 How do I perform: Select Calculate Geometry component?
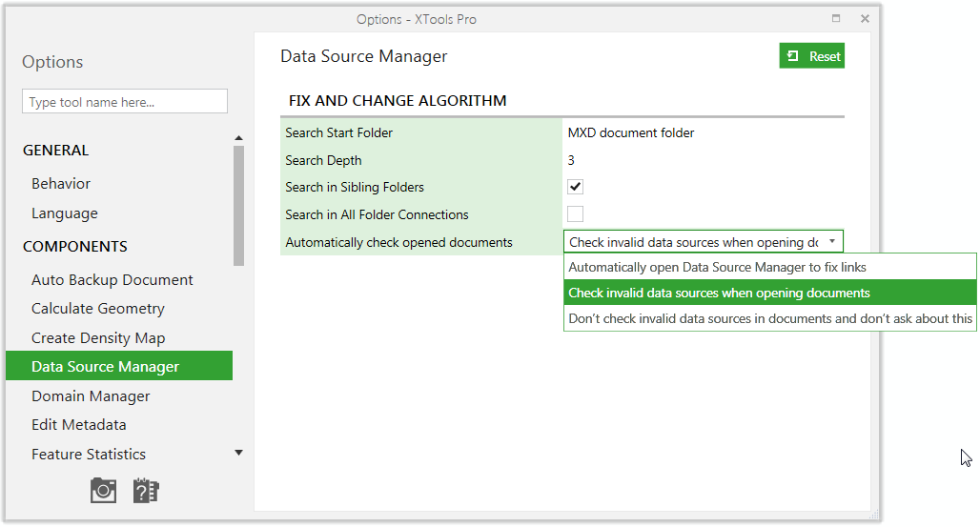pyautogui.click(x=98, y=308)
